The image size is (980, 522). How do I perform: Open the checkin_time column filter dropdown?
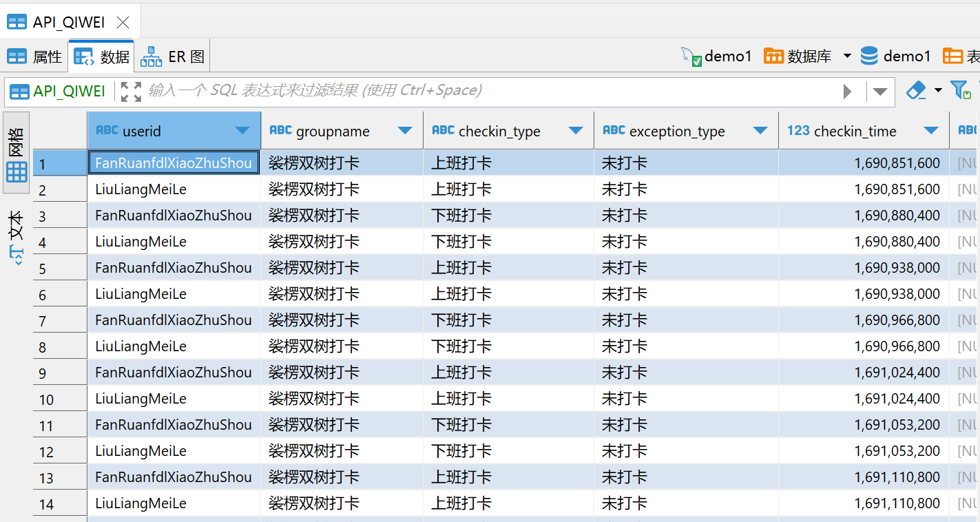click(931, 131)
